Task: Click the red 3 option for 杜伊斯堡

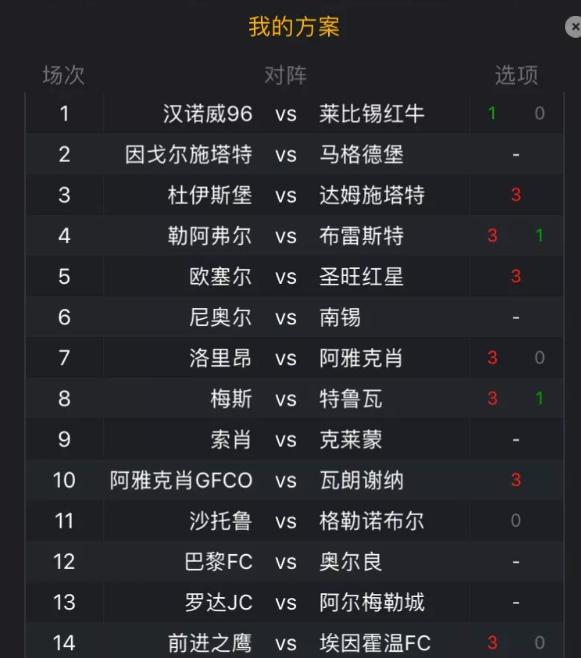Action: coord(516,195)
